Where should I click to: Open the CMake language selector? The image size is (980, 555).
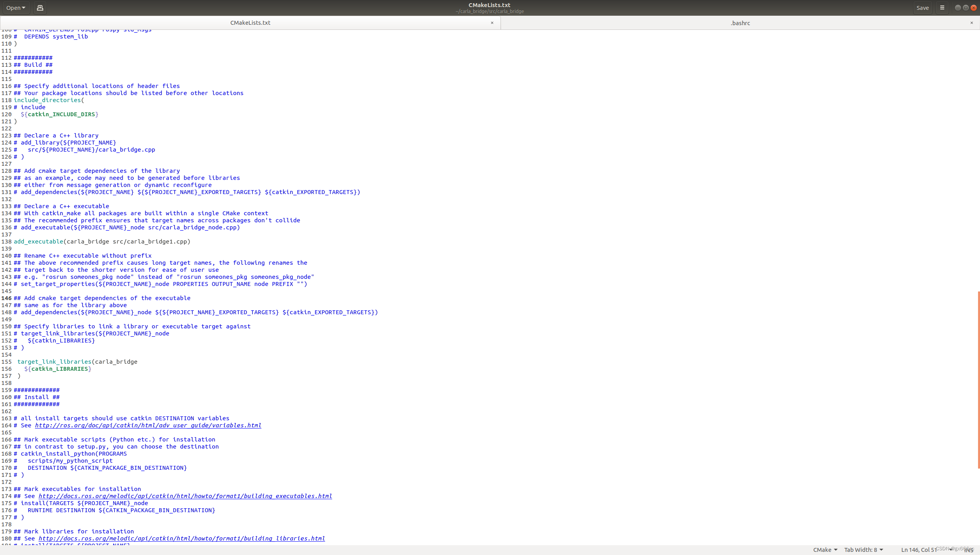pyautogui.click(x=825, y=550)
